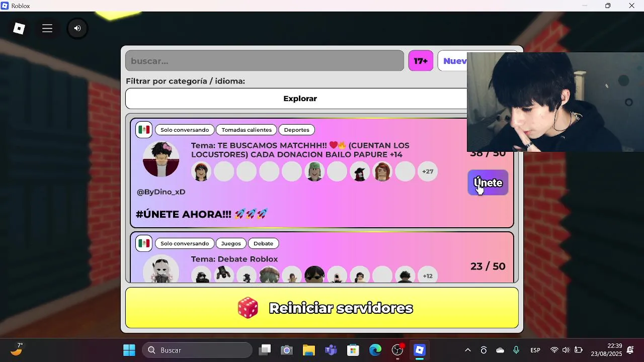644x362 pixels.
Task: Click the Reiniciar servidores button
Action: pos(322,308)
